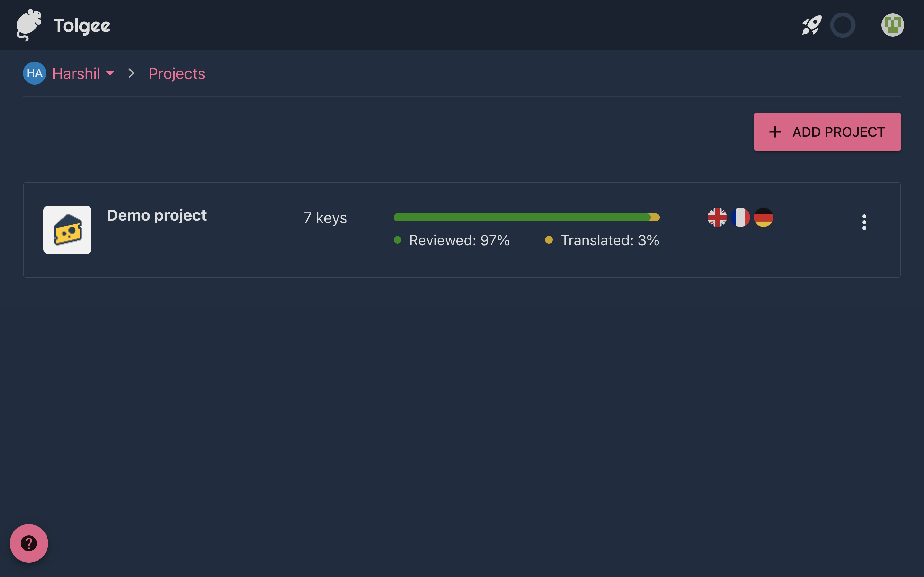This screenshot has width=924, height=577.
Task: Select Harshil in the breadcrumb
Action: point(76,73)
